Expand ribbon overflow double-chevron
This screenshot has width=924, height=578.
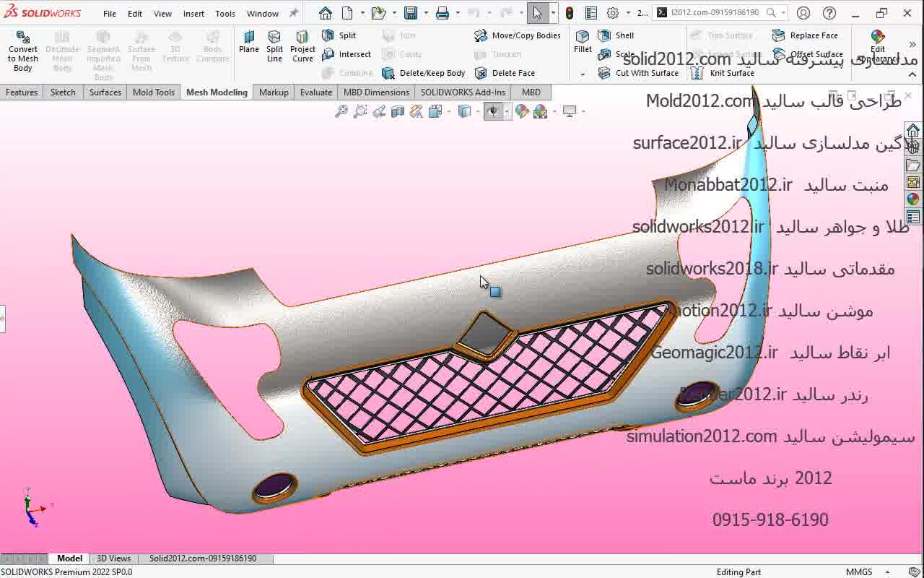913,45
